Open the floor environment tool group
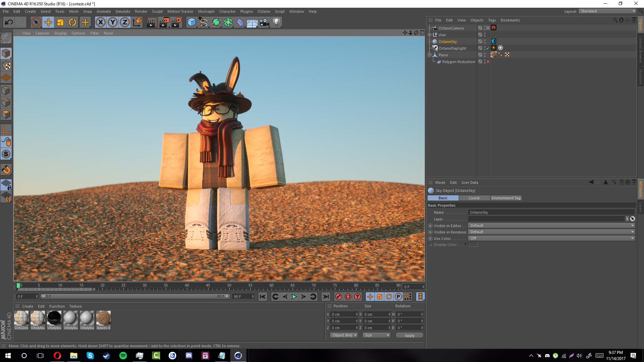This screenshot has height=362, width=644. pyautogui.click(x=252, y=22)
